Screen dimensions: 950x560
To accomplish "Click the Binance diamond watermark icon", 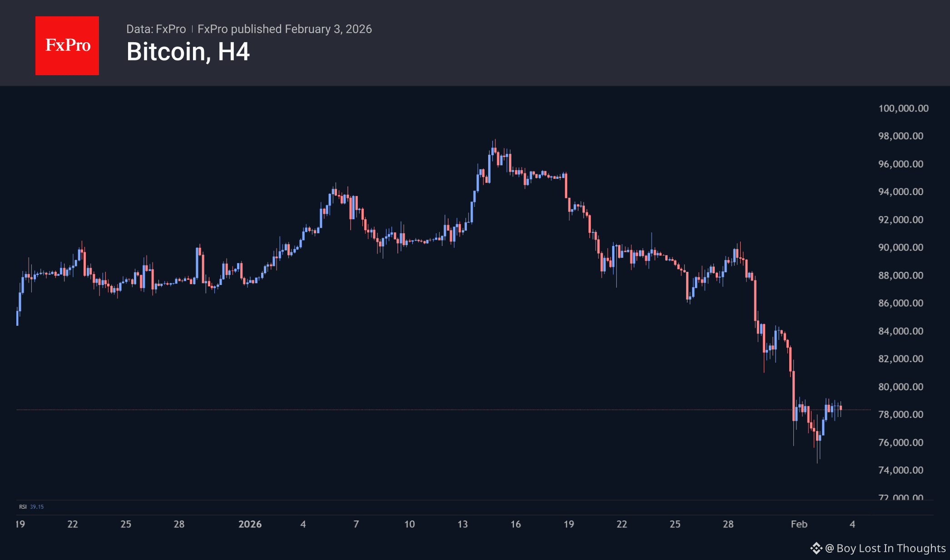I will [816, 548].
